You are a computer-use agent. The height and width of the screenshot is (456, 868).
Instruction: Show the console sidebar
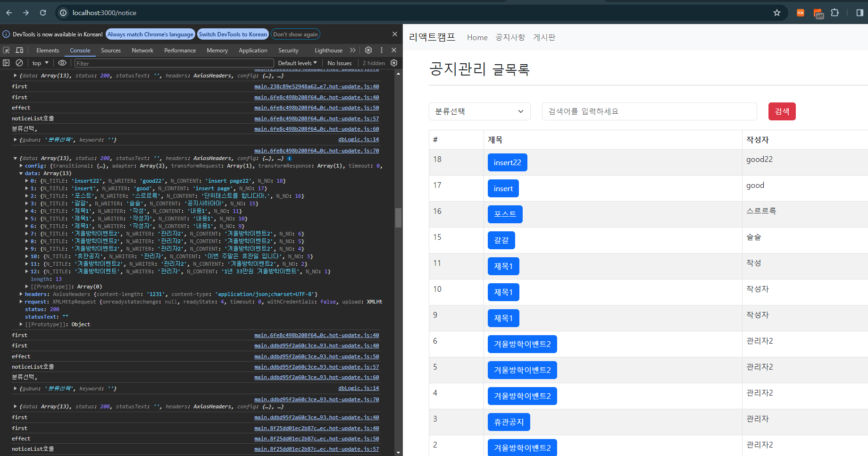point(6,63)
